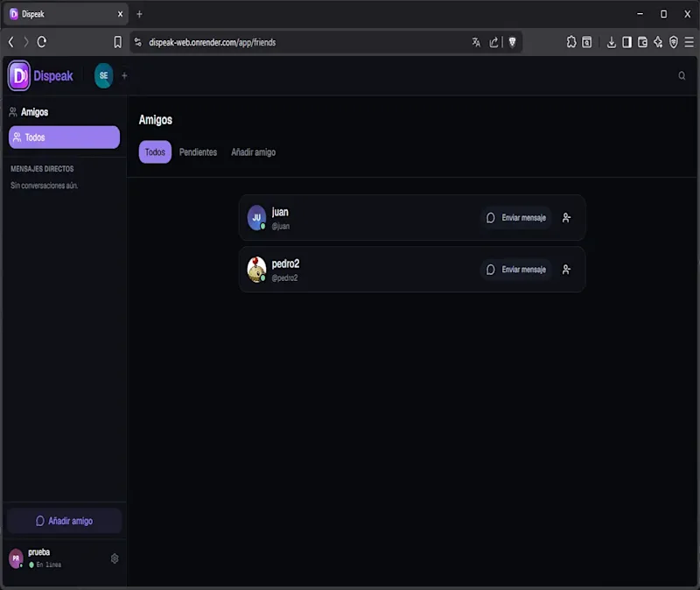This screenshot has width=700, height=590.
Task: Bookmark this page icon
Action: click(117, 42)
